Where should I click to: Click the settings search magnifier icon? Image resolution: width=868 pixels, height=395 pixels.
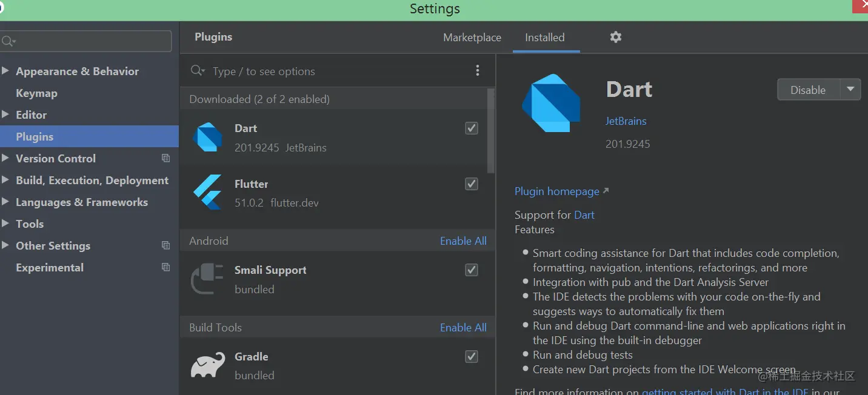(x=8, y=41)
